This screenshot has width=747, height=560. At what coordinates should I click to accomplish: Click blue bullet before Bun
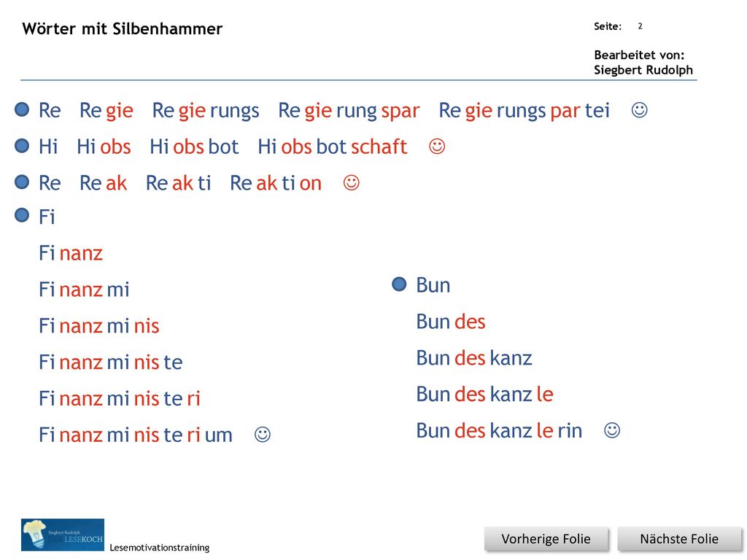coord(399,284)
